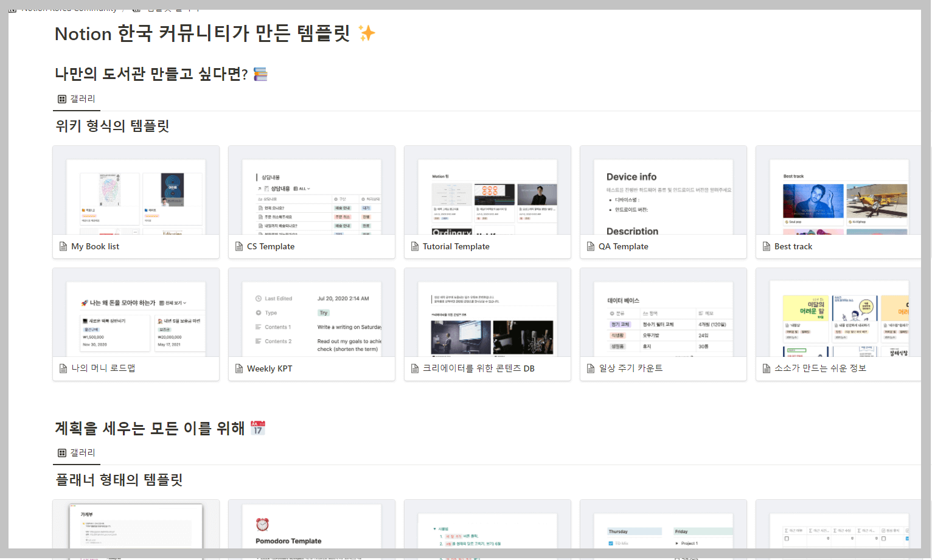Open the 크리에이터를 위한 콘텐츠 DB card
Screen dimensions: 932x560
tap(487, 325)
